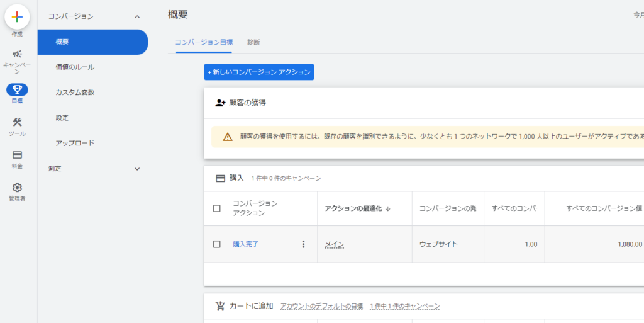
Task: Select the trophy 目標 icon
Action: click(x=18, y=90)
